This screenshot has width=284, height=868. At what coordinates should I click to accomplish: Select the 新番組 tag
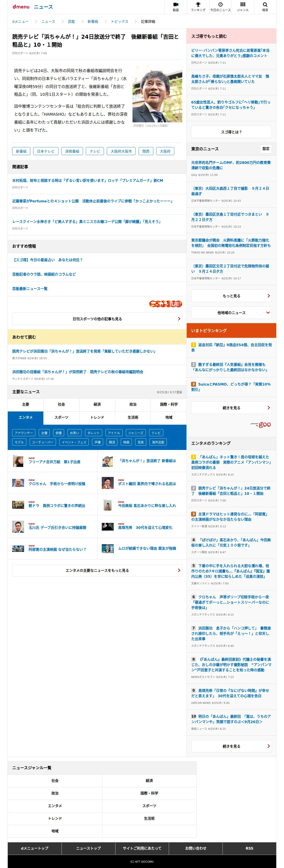tap(21, 151)
